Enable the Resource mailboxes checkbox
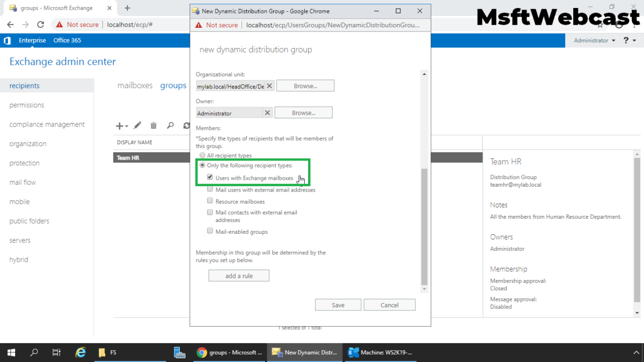Screen dimensions: 644x362 pos(210,200)
